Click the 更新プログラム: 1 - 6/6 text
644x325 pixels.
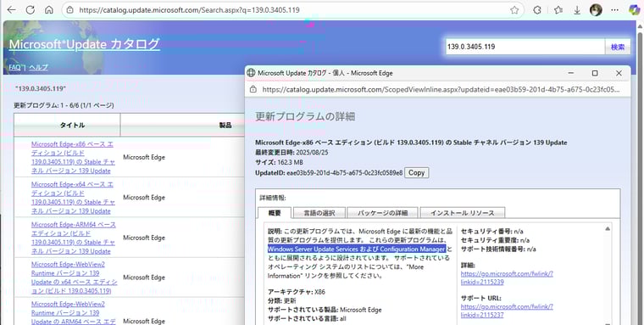64,105
